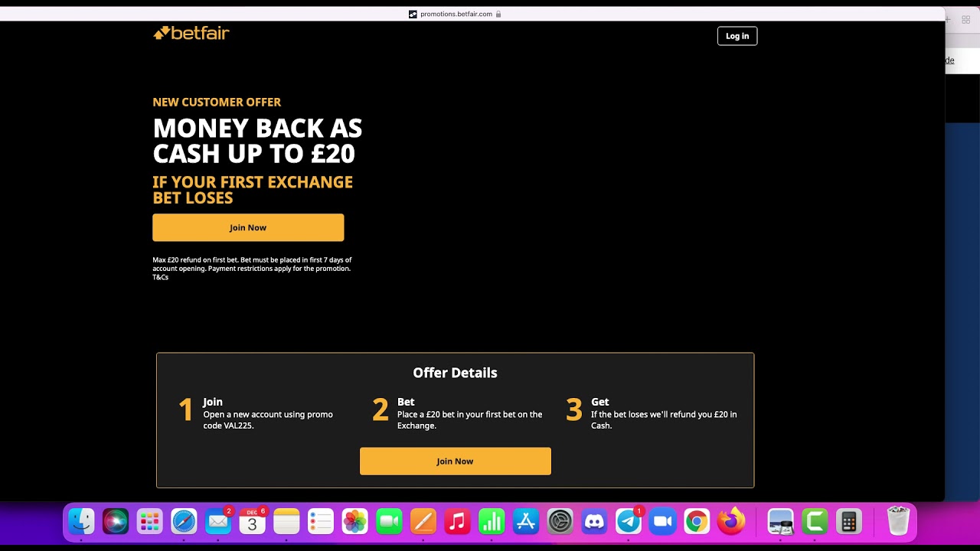Open Telegram from the dock

[629, 522]
